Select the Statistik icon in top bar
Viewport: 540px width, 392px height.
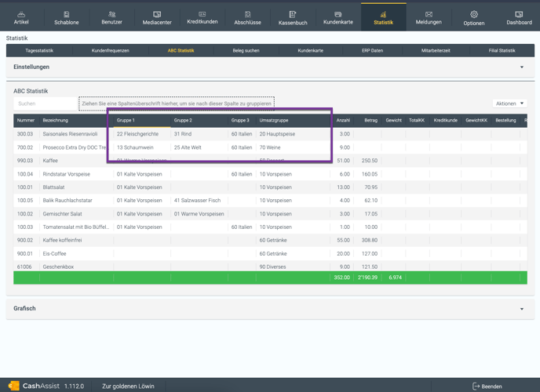point(383,14)
